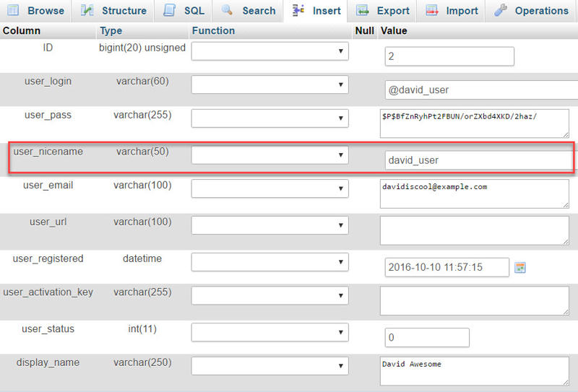Open the Search tab

point(249,11)
